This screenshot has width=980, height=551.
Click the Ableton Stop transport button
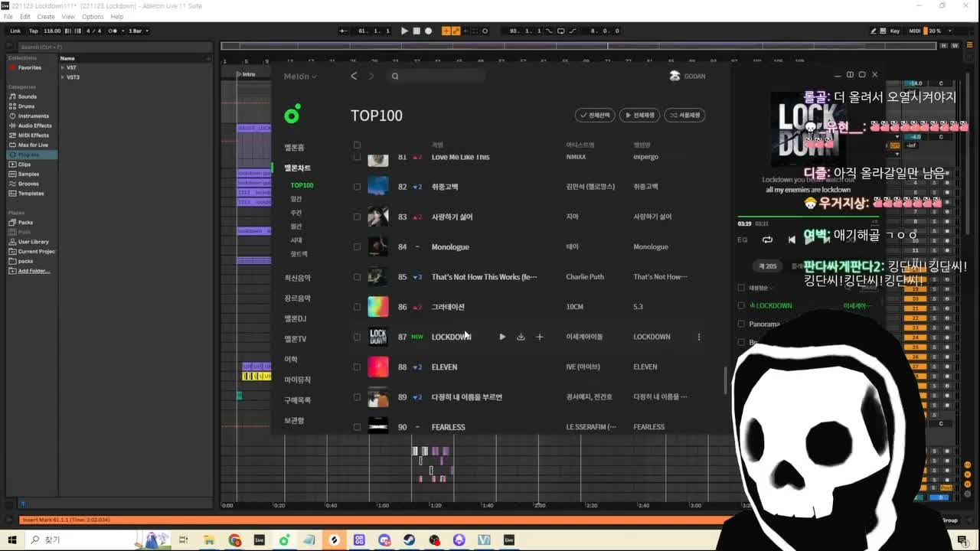tap(416, 31)
